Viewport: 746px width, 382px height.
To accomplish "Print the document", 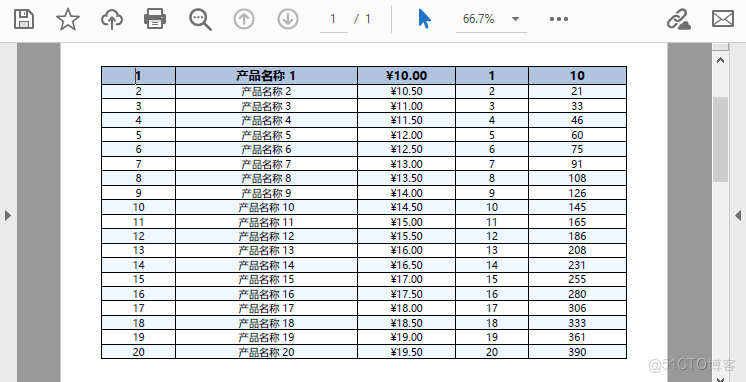I will (x=155, y=20).
